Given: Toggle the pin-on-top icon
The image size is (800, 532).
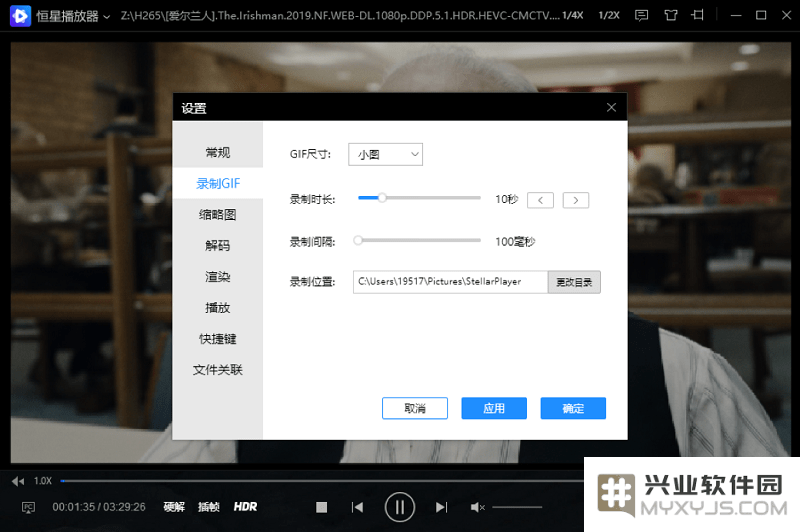Looking at the screenshot, I should (697, 15).
